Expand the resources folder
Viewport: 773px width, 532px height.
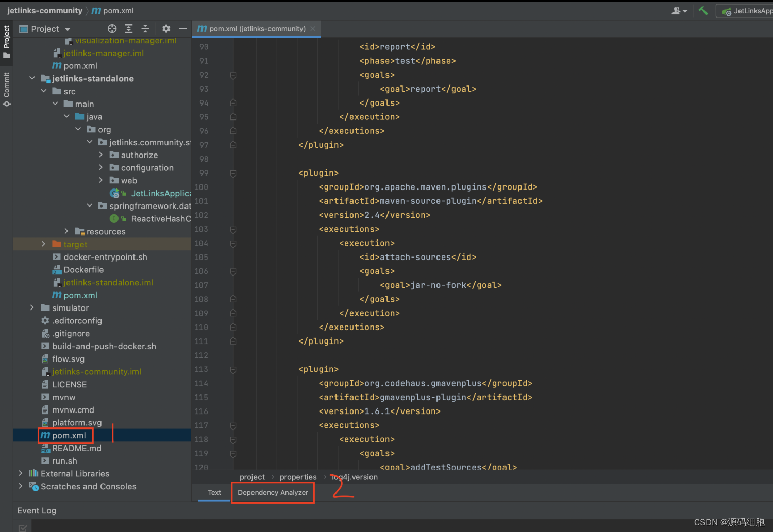tap(66, 231)
